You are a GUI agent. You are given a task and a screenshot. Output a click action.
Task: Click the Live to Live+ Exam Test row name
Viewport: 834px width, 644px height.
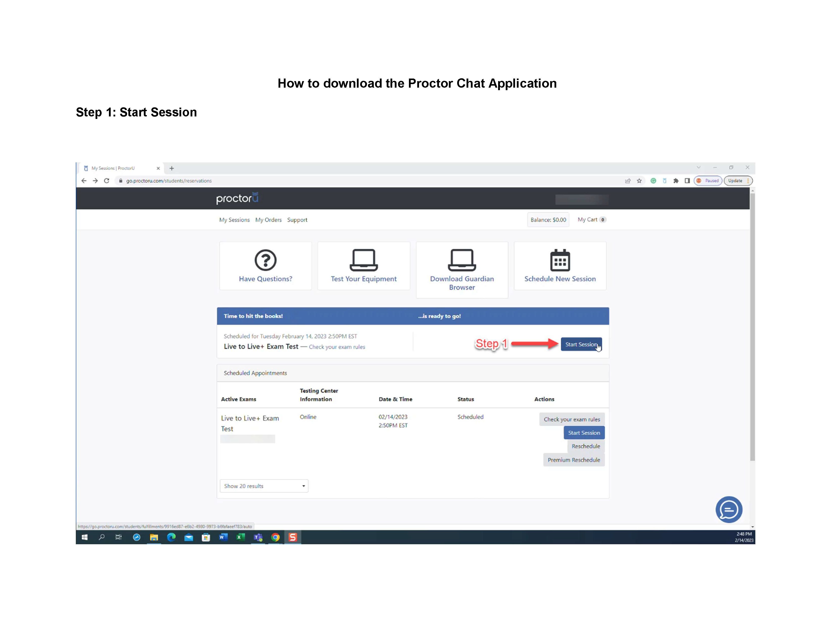pyautogui.click(x=250, y=424)
